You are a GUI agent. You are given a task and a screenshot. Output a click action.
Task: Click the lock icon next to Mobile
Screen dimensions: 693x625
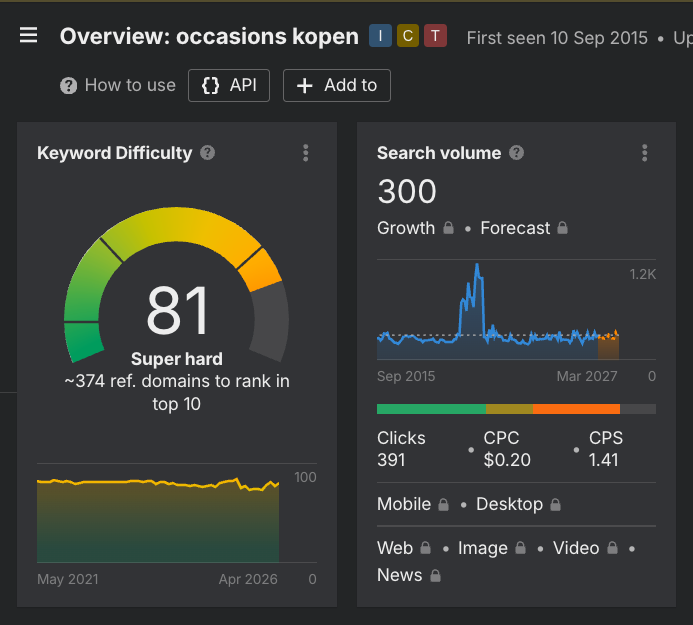444,504
